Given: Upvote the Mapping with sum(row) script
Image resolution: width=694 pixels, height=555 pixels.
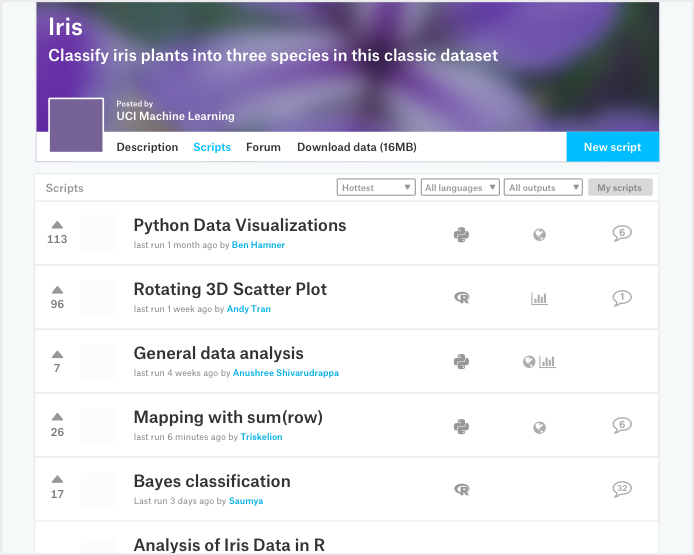Looking at the screenshot, I should coord(57,418).
